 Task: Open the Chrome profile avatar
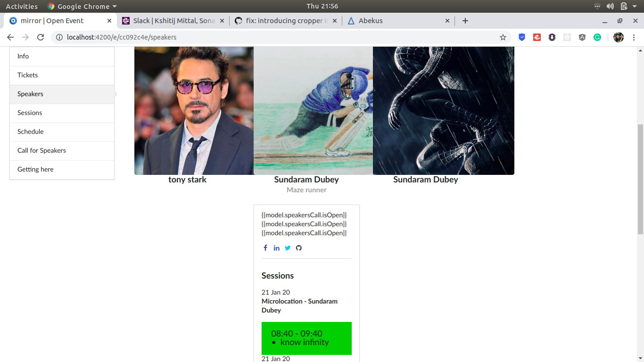619,37
